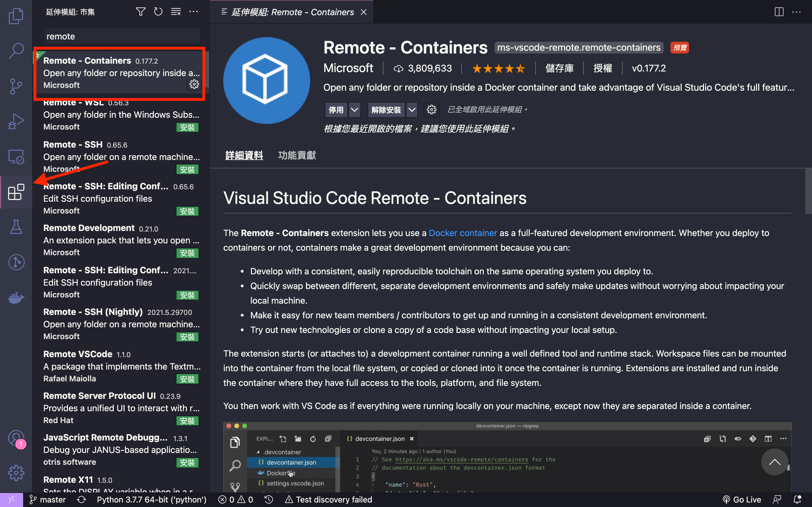
Task: Clear extension search results
Action: (x=176, y=11)
